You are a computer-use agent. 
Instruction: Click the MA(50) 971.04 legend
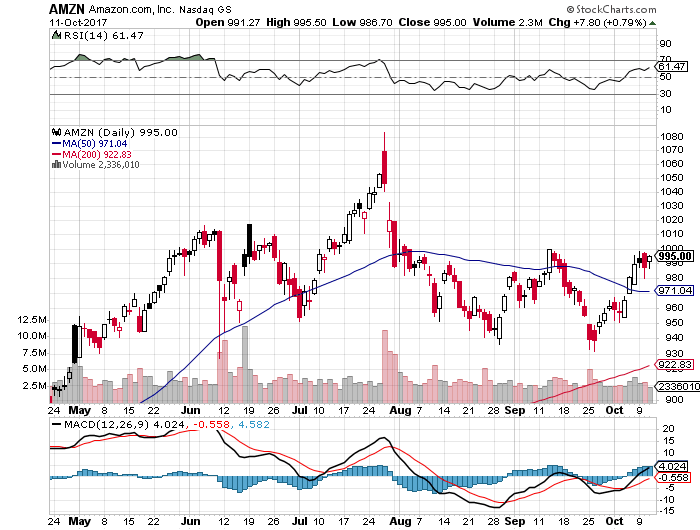[x=90, y=143]
